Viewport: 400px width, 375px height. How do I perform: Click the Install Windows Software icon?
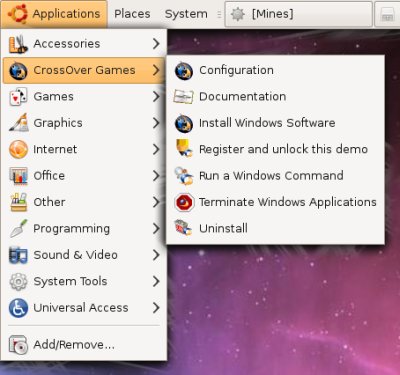tap(184, 123)
